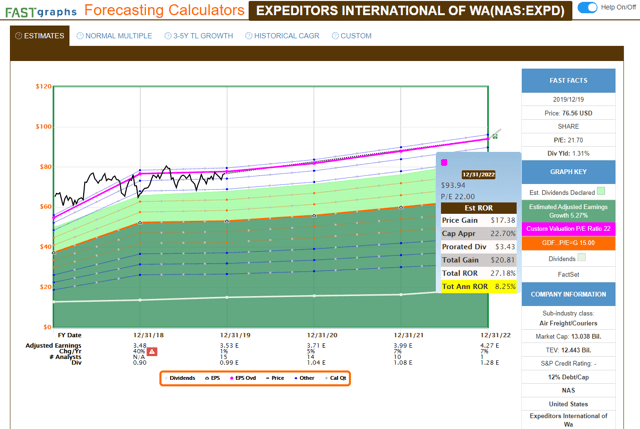Click the Cap Appr 22.70% row

click(x=478, y=233)
